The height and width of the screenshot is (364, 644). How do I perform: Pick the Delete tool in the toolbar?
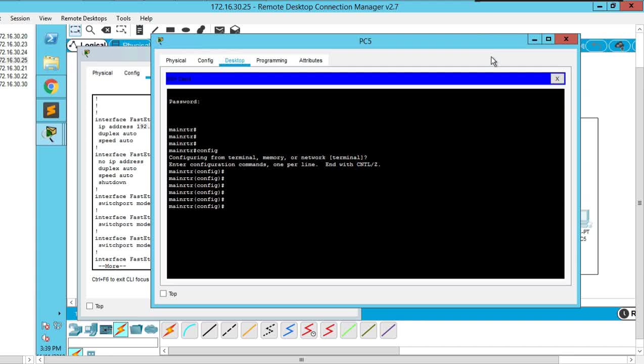click(x=106, y=30)
